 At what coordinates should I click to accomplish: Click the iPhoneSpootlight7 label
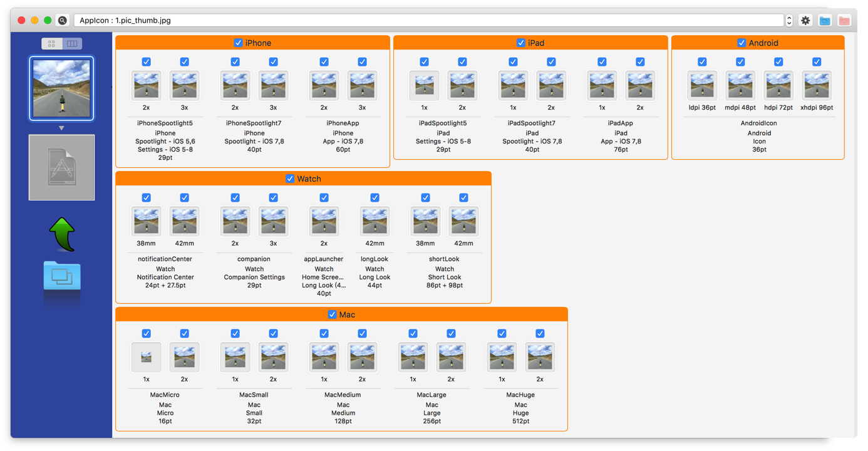coord(254,123)
